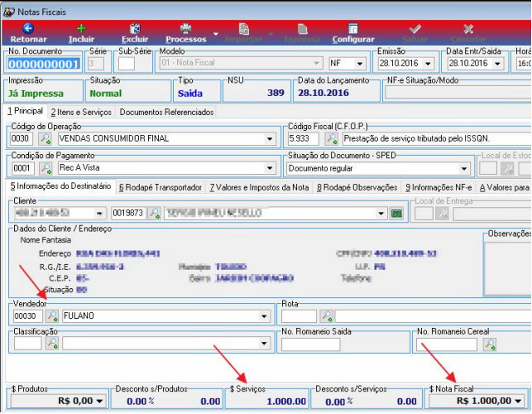Expand the FULANO Vendedor dropdown
Viewport: 532px width, 414px height.
[x=264, y=316]
